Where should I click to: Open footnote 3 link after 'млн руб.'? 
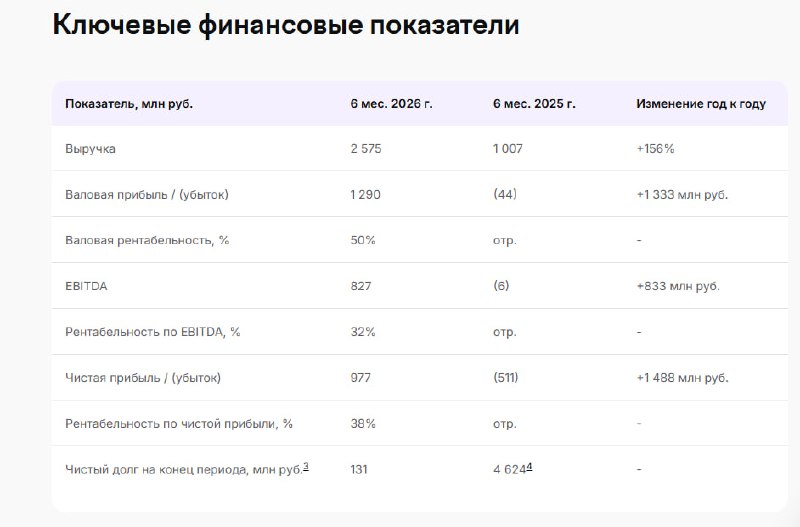306,466
